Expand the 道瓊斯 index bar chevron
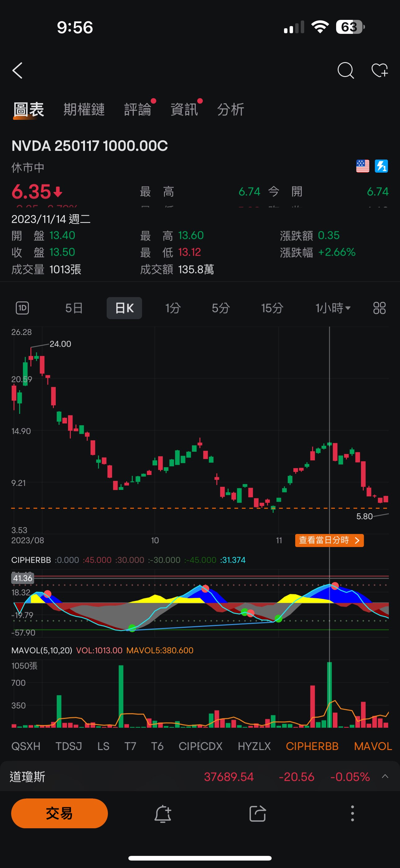This screenshot has width=400, height=868. (x=385, y=776)
